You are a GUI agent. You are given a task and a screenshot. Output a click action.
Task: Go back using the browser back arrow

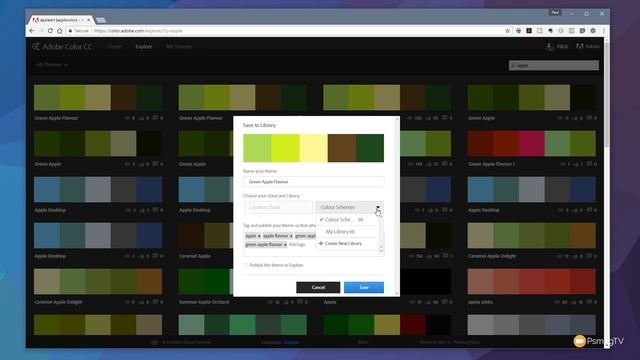(x=32, y=31)
